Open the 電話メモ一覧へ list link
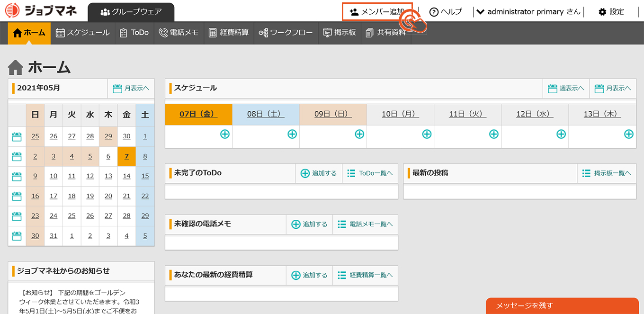Viewport: 644px width, 314px height. [x=366, y=224]
